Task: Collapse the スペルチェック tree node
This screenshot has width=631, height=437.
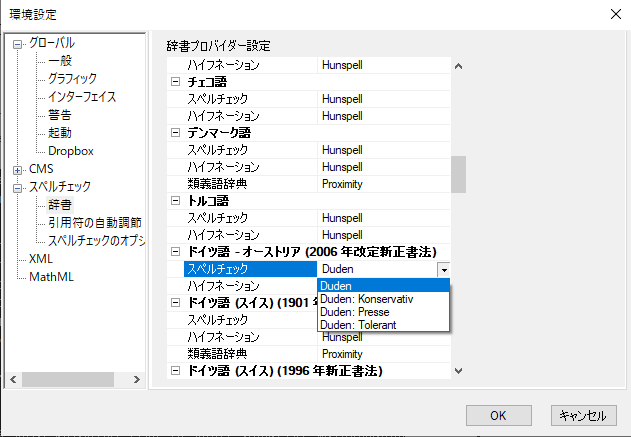Action: tap(17, 187)
